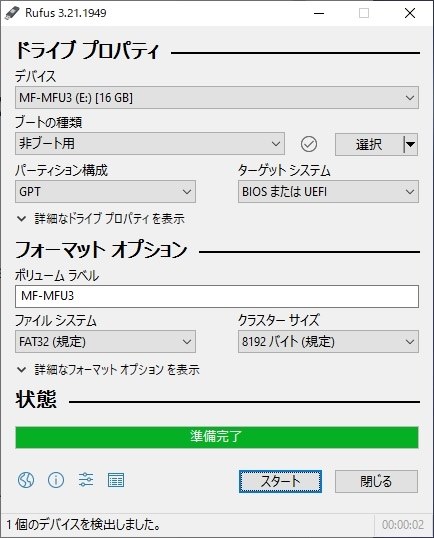434x538 pixels.
Task: Open the クラスター サイズ 8192 バイト dropdown
Action: tap(328, 341)
